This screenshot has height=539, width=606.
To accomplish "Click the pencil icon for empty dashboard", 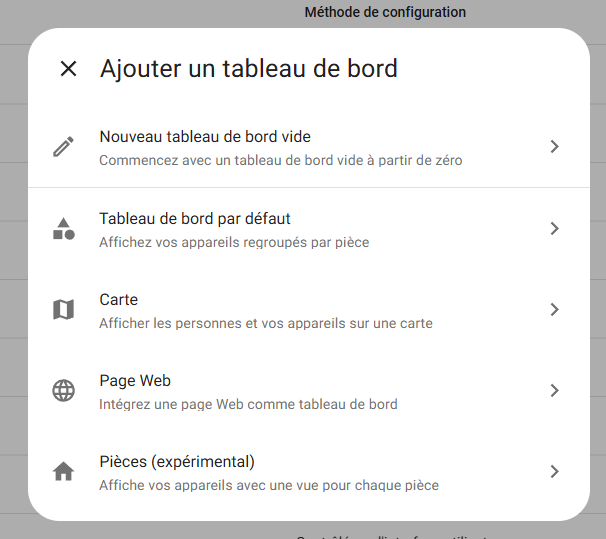I will (x=63, y=147).
